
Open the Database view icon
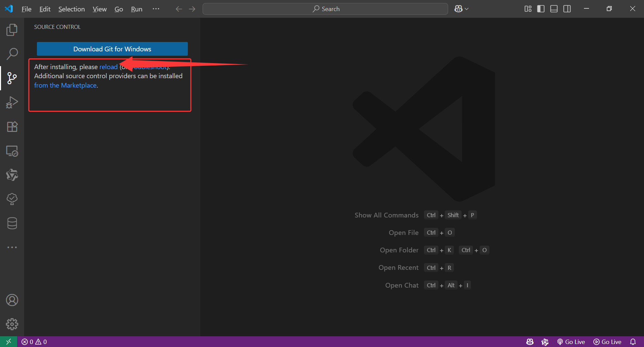(x=12, y=223)
